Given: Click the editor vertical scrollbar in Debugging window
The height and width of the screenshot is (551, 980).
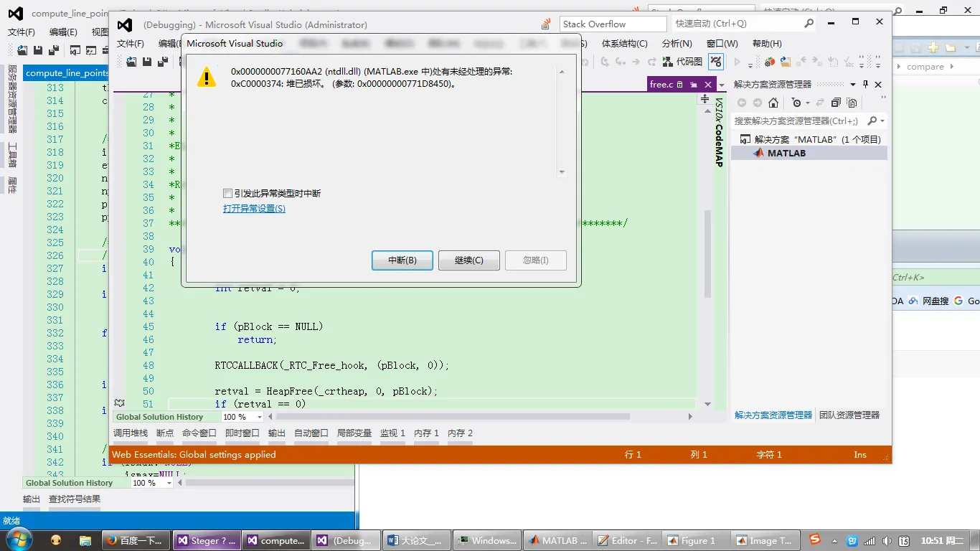Looking at the screenshot, I should pyautogui.click(x=707, y=254).
